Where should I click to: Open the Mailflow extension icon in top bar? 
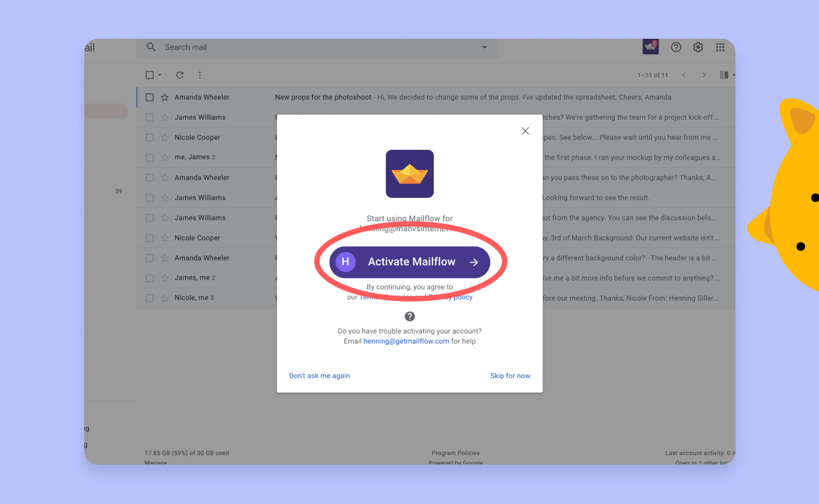tap(651, 47)
